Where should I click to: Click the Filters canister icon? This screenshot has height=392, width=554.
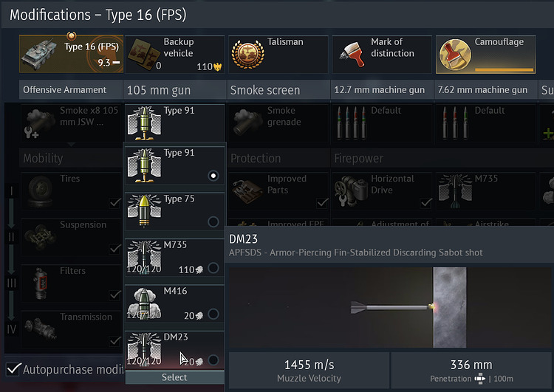41,283
